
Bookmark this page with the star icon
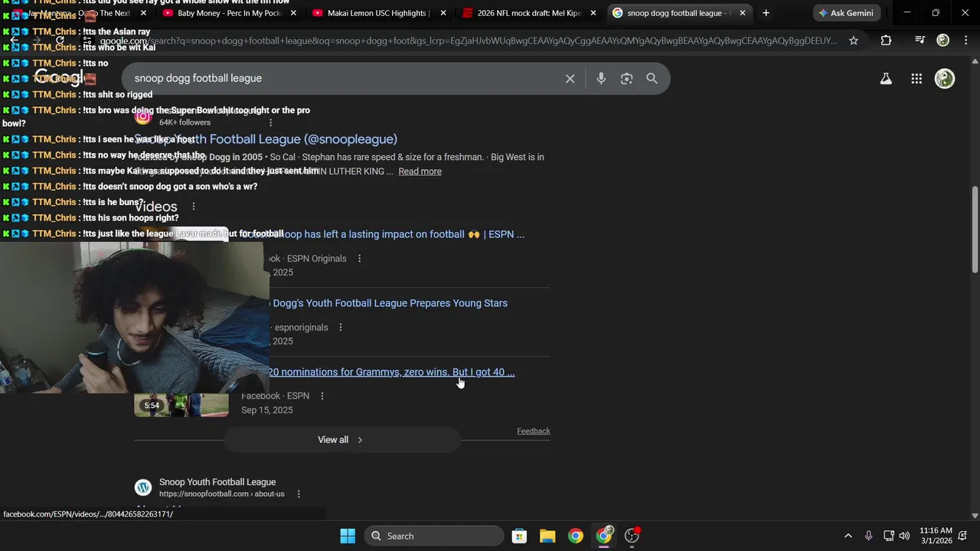854,41
